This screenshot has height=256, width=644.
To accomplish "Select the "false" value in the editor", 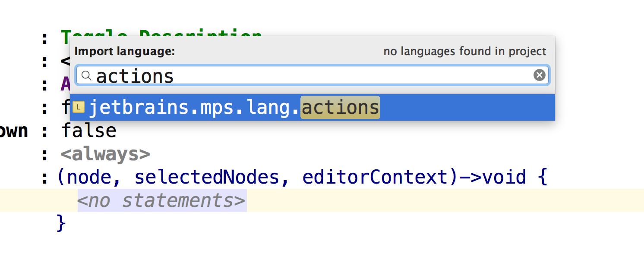I will (89, 131).
